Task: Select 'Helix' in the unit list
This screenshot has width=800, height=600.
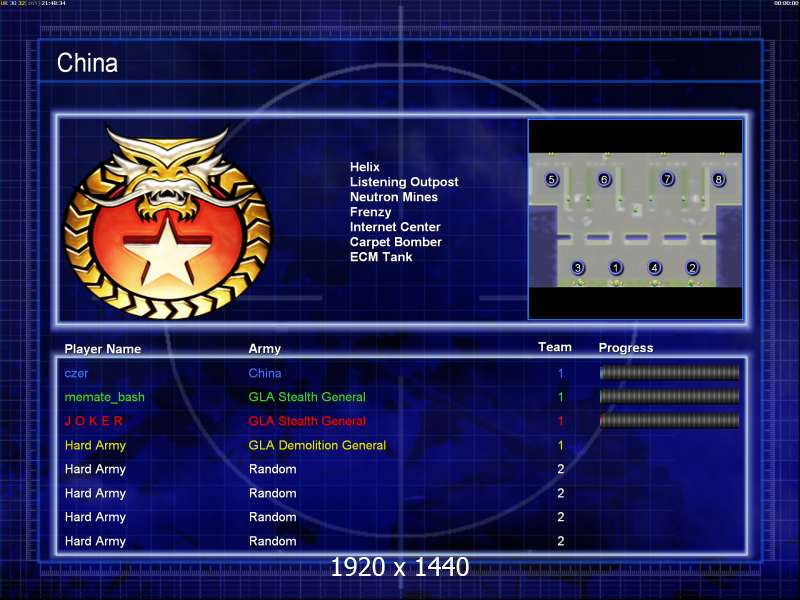Action: click(365, 167)
